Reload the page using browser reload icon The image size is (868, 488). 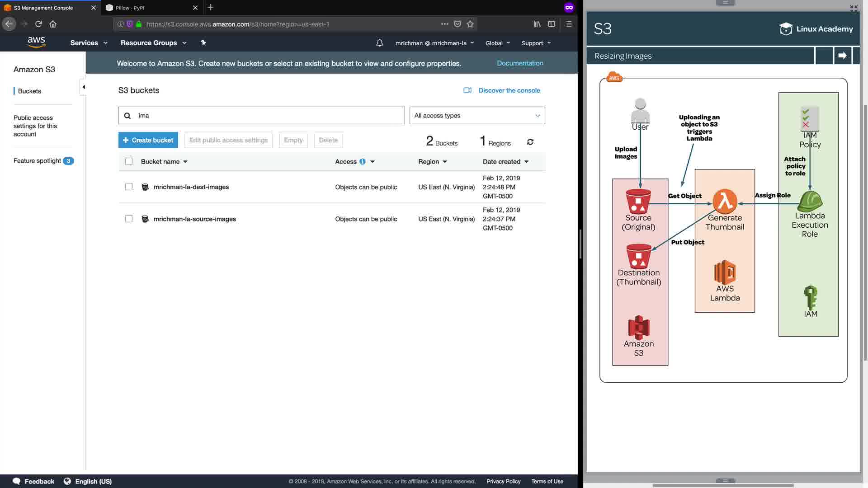38,24
